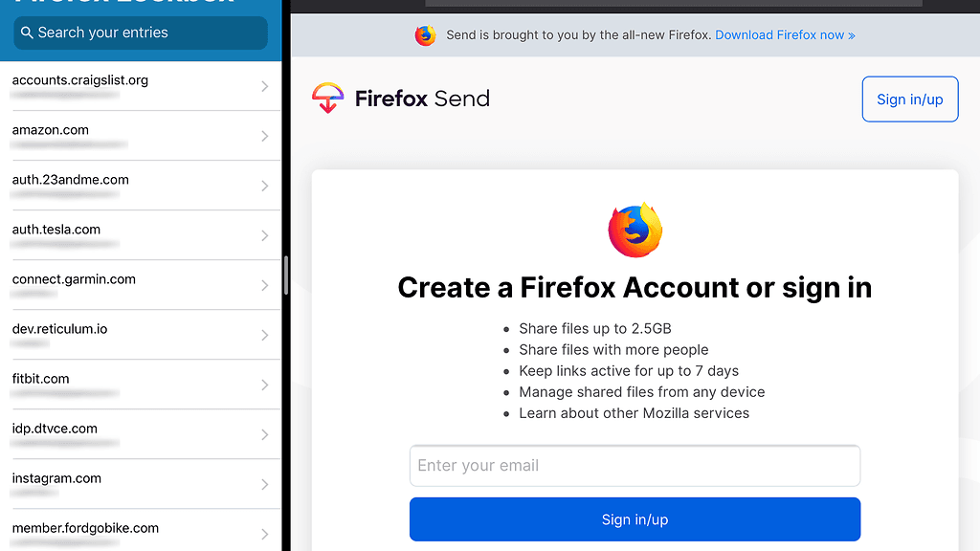Click the large Firefox logo above heading
Image resolution: width=980 pixels, height=551 pixels.
pyautogui.click(x=635, y=230)
